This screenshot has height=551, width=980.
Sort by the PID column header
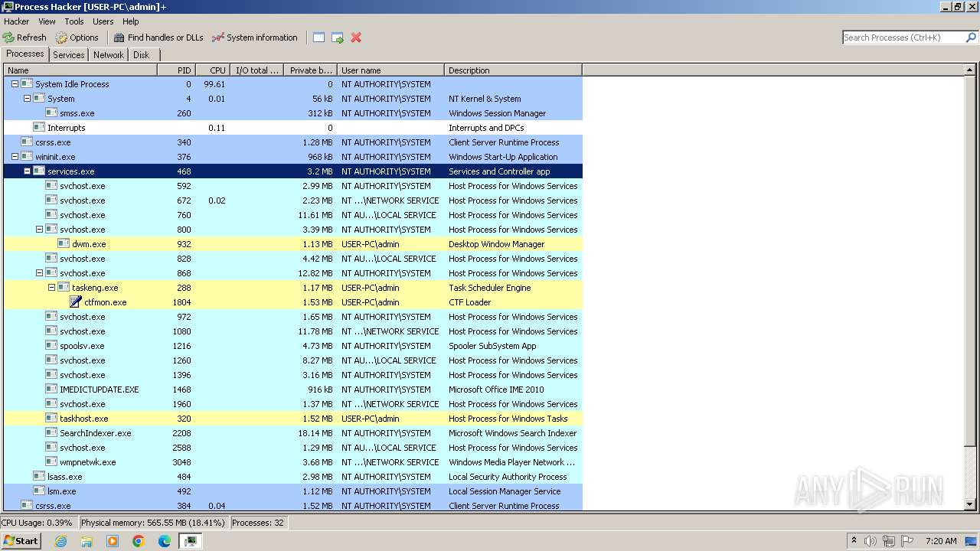pyautogui.click(x=176, y=70)
